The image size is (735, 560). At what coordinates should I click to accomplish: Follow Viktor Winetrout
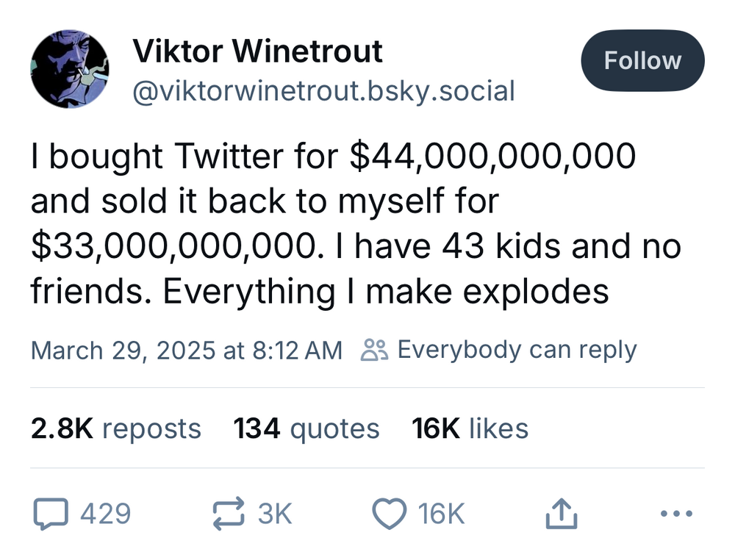(x=642, y=60)
